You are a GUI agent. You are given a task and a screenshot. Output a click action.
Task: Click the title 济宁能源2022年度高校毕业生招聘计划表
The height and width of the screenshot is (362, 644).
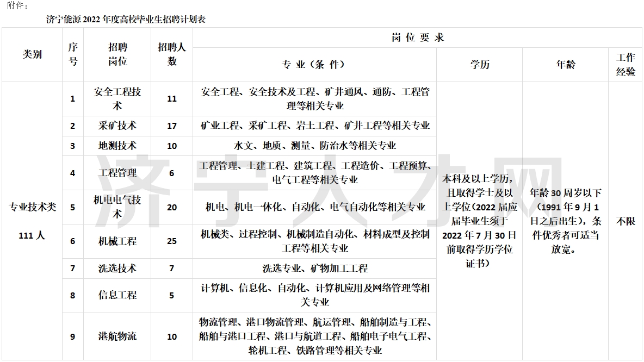[x=126, y=19]
